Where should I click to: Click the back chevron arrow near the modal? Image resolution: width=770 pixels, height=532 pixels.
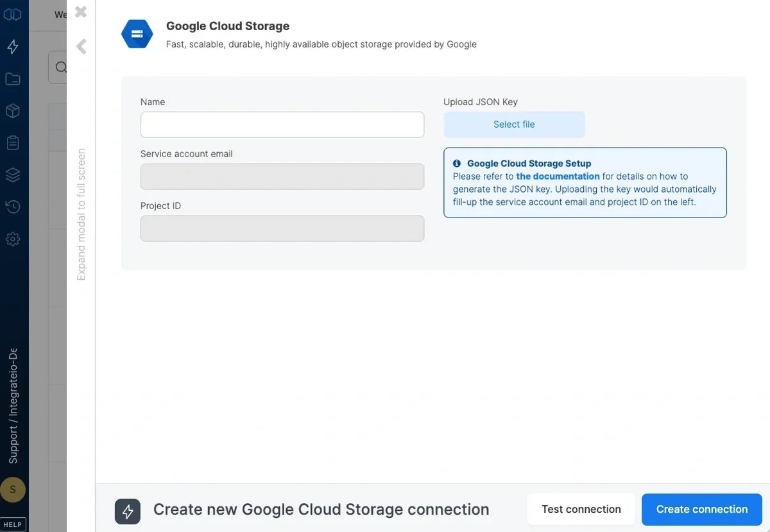point(80,46)
